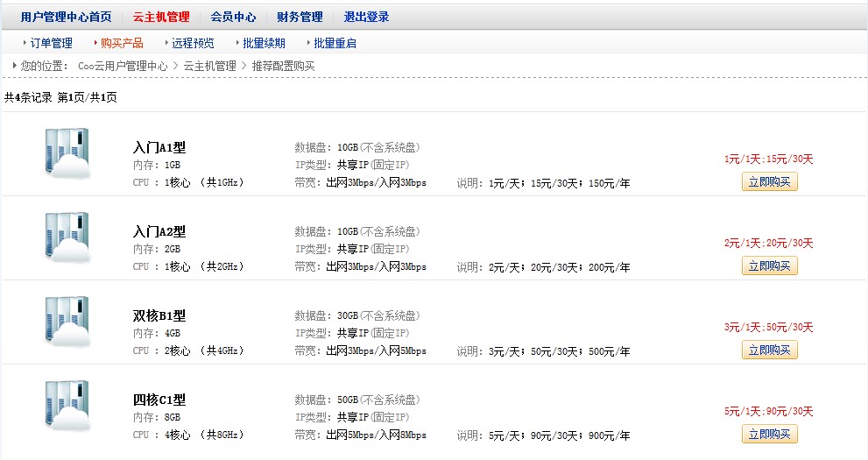This screenshot has width=868, height=460.
Task: Open the 远程预览 submenu tab
Action: [x=193, y=43]
